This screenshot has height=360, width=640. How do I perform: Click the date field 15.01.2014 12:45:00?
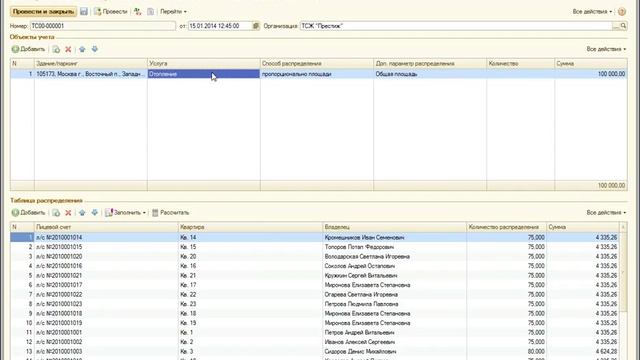220,26
